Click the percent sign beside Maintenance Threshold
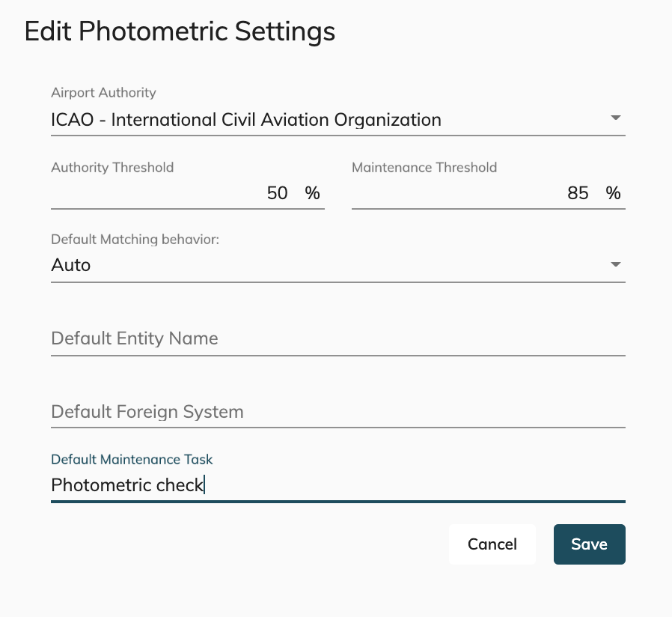The image size is (672, 617). (x=613, y=193)
